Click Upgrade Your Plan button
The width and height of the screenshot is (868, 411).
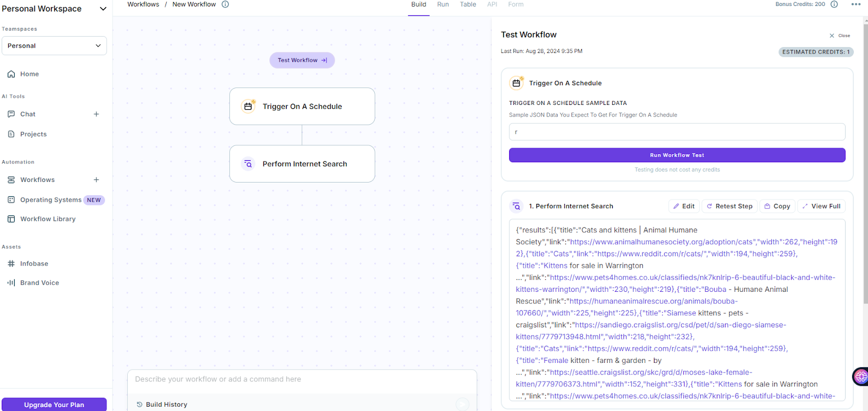(54, 405)
